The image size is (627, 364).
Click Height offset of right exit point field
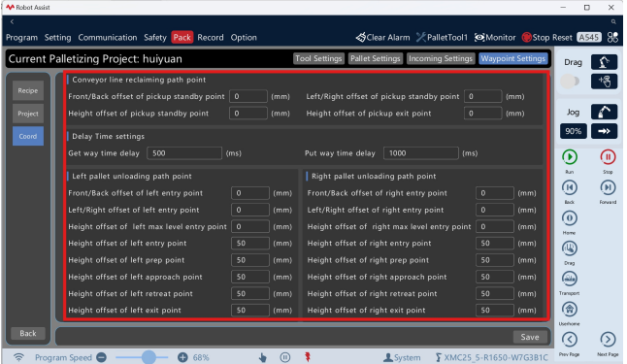pyautogui.click(x=495, y=310)
